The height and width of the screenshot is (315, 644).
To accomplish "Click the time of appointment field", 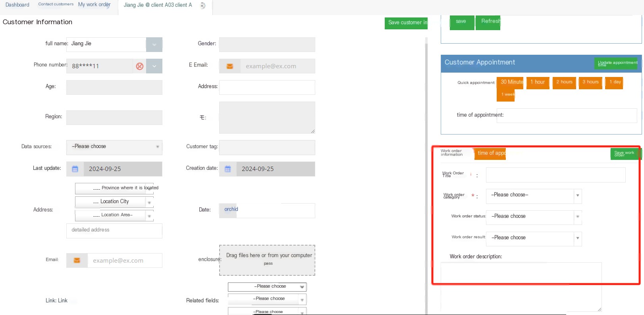I will [x=567, y=115].
